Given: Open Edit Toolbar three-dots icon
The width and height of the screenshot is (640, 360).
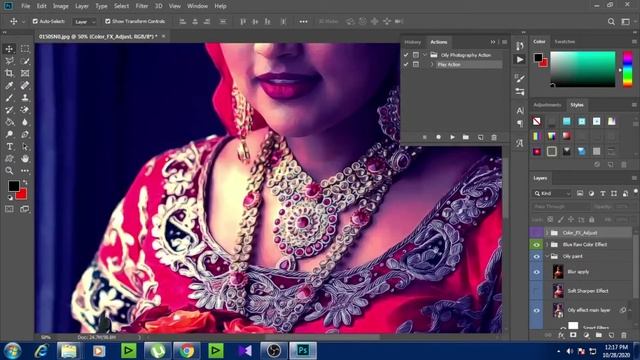Looking at the screenshot, I should tap(25, 171).
